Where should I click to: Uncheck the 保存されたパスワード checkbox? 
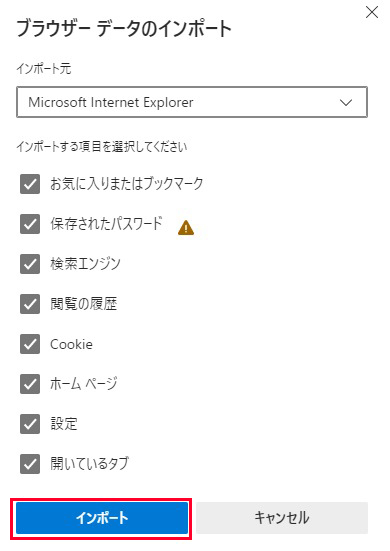coord(30,224)
